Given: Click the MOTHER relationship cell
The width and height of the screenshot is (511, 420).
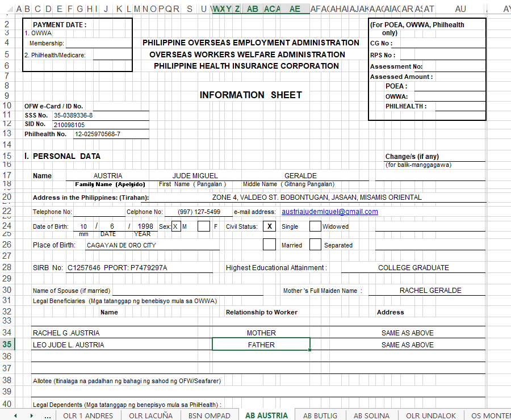Looking at the screenshot, I should (x=261, y=333).
